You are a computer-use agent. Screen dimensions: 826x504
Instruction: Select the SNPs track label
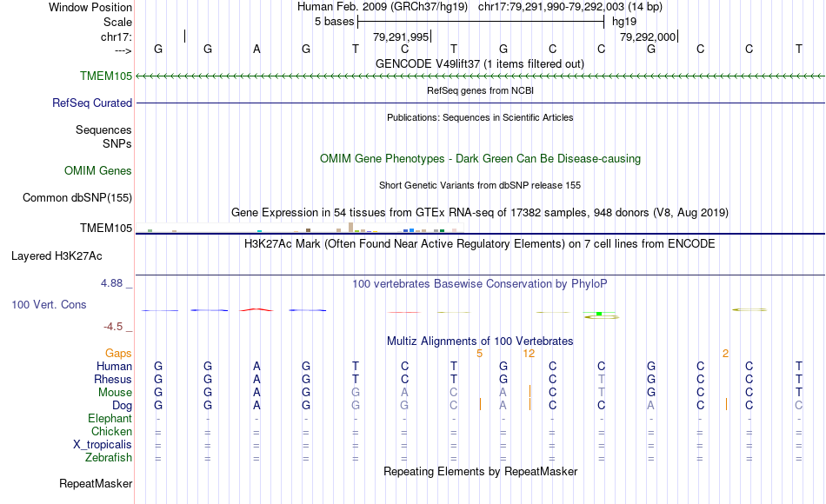[x=117, y=143]
